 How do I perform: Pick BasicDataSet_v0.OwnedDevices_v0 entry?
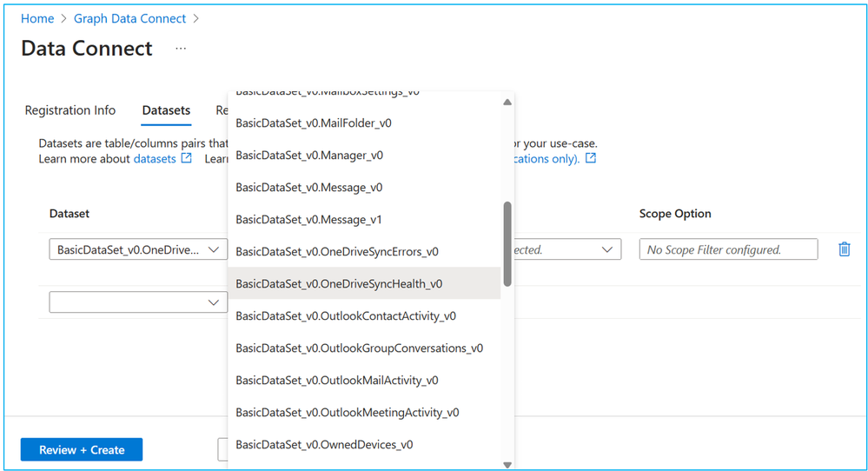(364, 444)
